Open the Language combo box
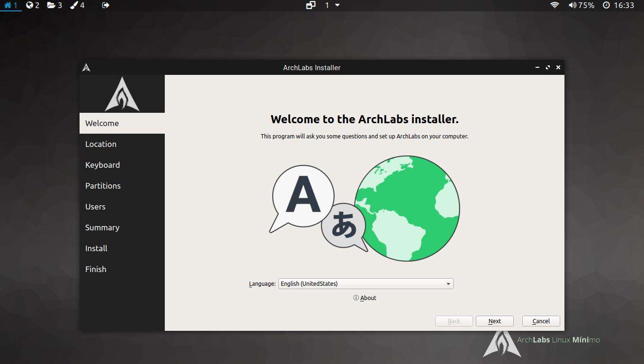 pyautogui.click(x=366, y=283)
